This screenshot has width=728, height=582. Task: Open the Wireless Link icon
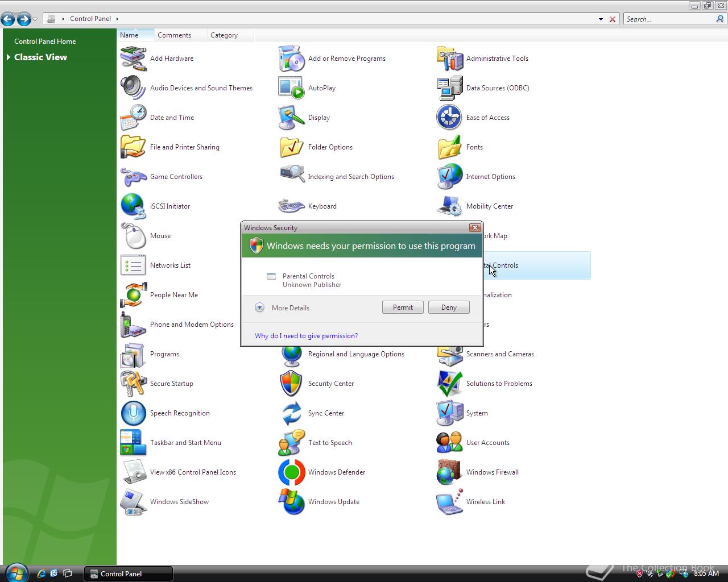click(x=450, y=502)
